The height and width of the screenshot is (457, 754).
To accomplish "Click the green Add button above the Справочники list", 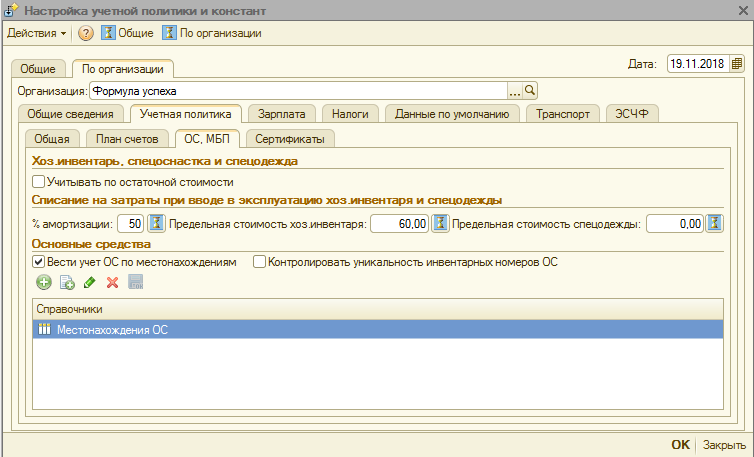I will [x=43, y=284].
